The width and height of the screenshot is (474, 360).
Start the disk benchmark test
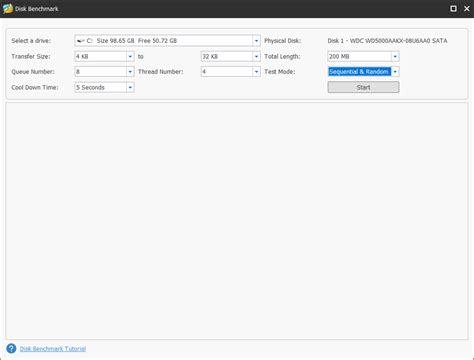tap(363, 87)
